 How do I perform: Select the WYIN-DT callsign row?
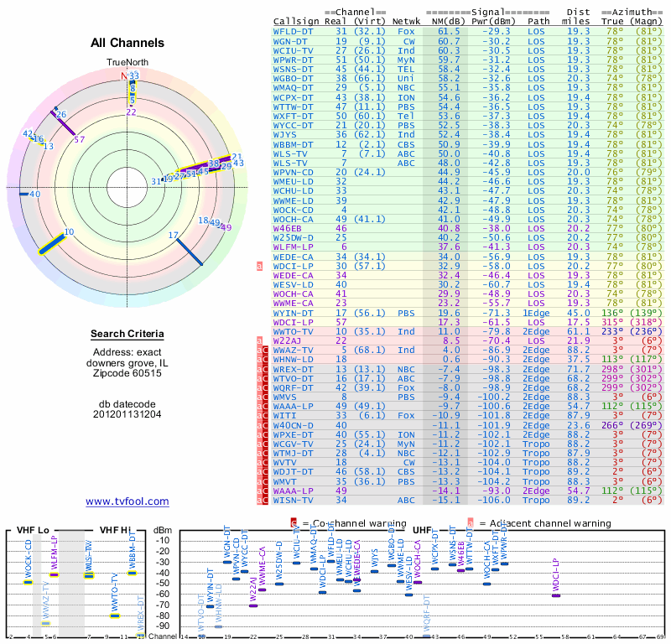tap(294, 312)
